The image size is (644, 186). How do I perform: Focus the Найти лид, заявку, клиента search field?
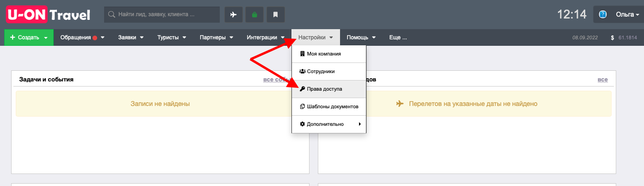pyautogui.click(x=162, y=14)
